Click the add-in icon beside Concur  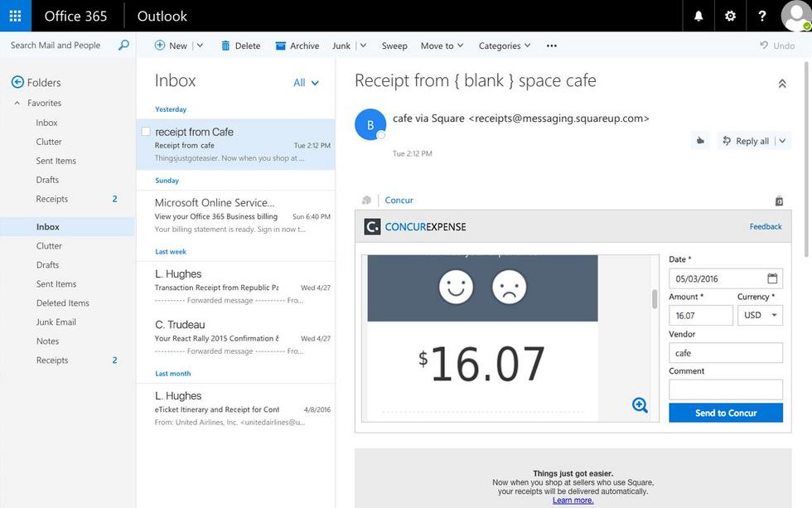(366, 201)
